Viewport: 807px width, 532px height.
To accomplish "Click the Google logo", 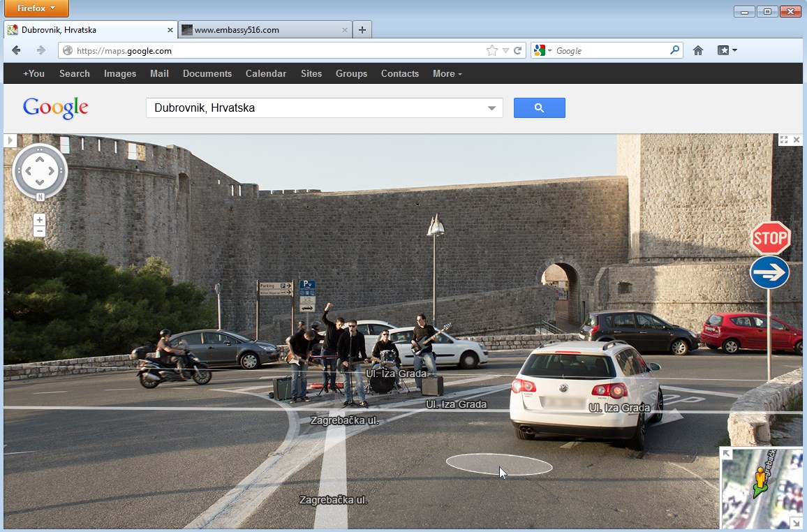I will point(55,108).
